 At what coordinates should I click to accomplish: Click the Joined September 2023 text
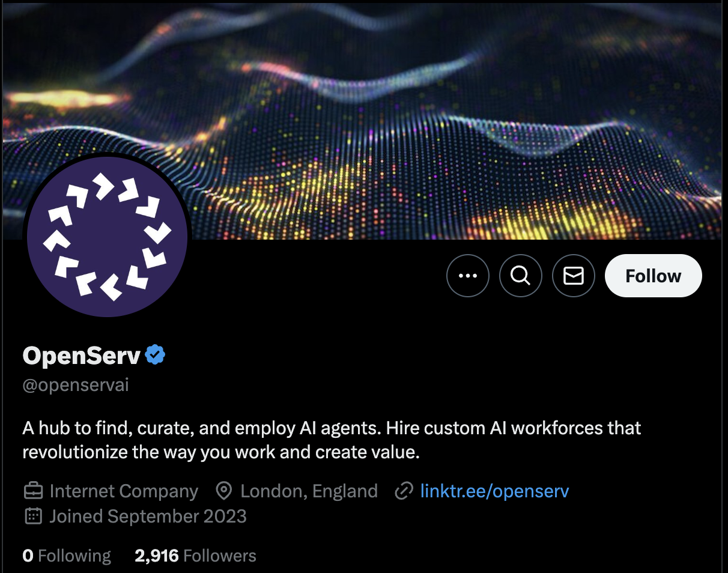pyautogui.click(x=148, y=516)
